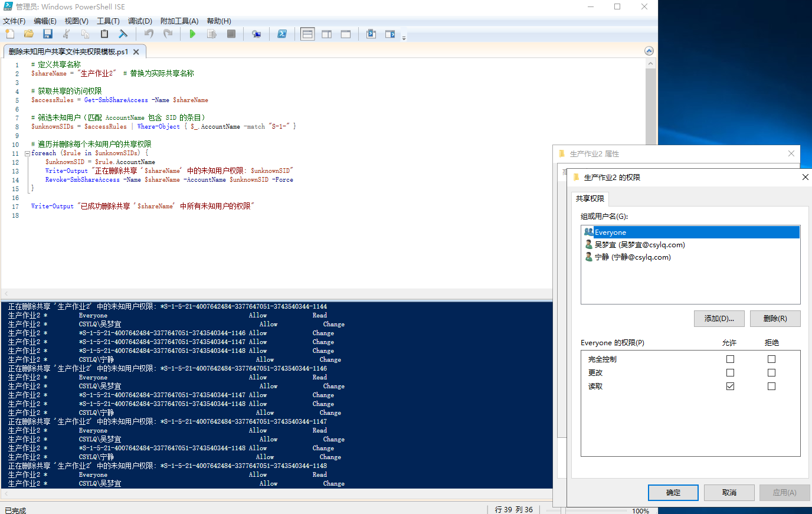
Task: Click the 删除(R) button
Action: tap(775, 319)
